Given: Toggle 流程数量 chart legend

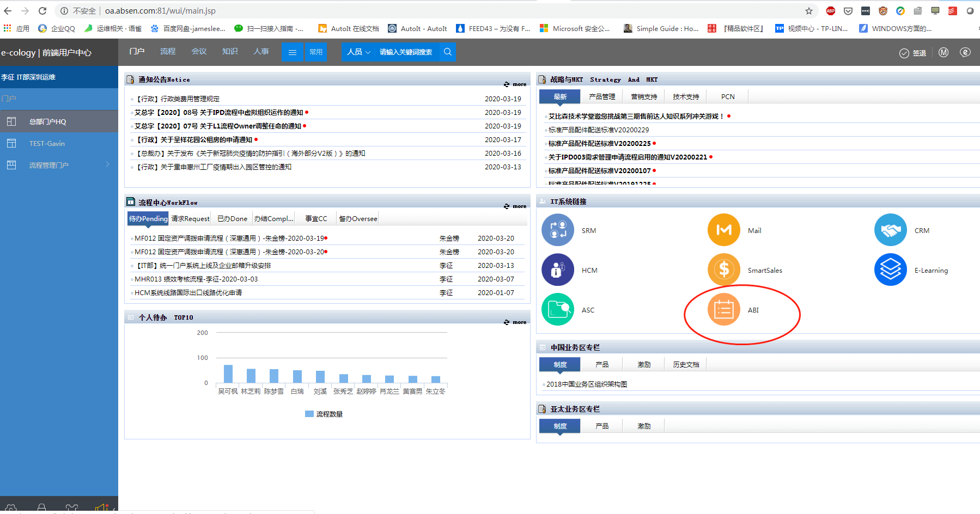Looking at the screenshot, I should [324, 414].
